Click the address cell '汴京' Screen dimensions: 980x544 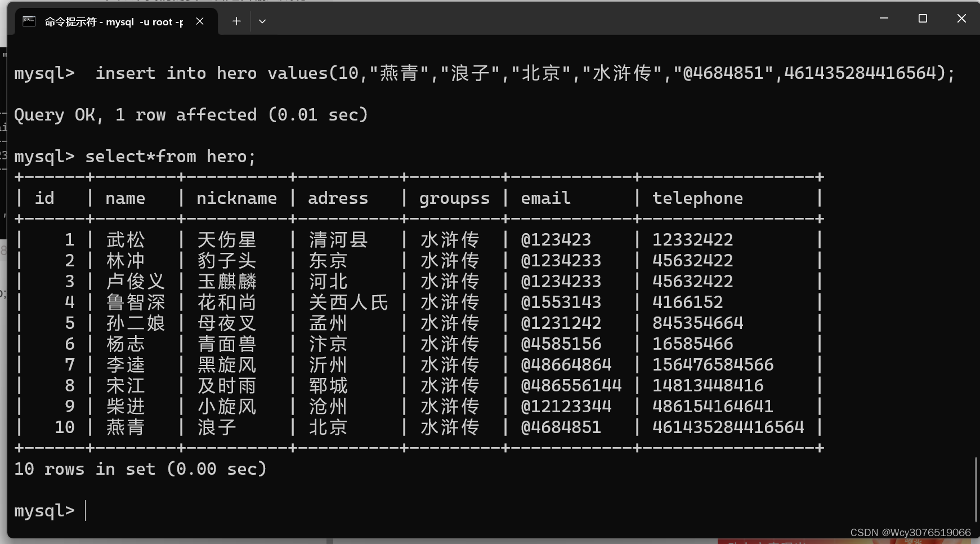[x=328, y=344]
